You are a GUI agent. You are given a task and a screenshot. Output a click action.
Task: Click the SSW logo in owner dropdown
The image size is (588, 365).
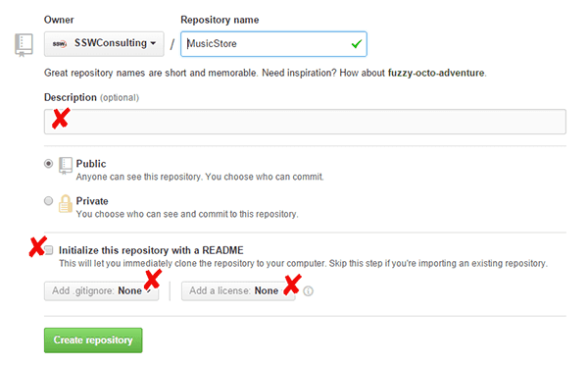(59, 44)
